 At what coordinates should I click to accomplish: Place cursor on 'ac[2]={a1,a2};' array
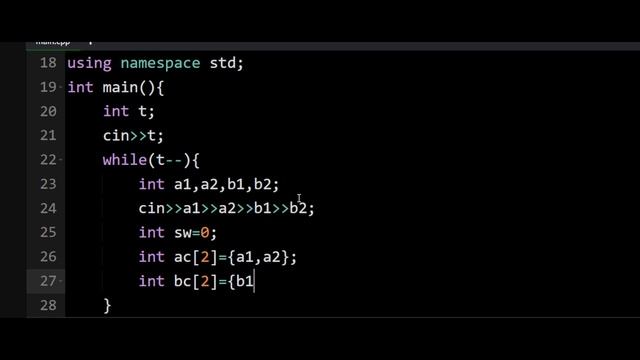click(x=236, y=257)
